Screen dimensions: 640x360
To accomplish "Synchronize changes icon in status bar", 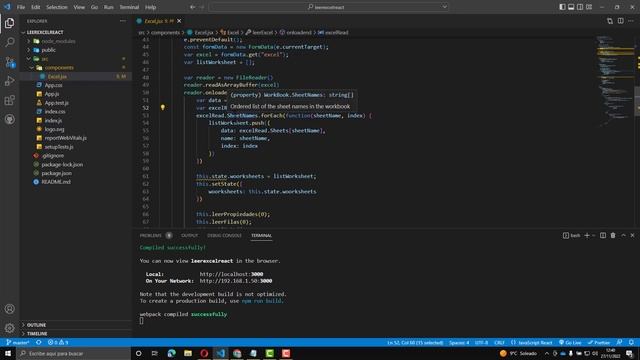I will pos(38,342).
